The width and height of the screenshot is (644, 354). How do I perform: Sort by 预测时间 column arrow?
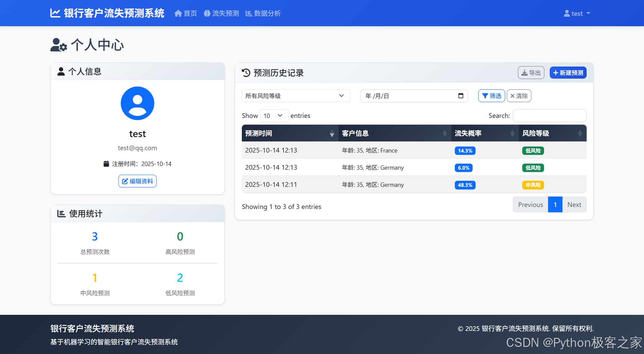332,133
